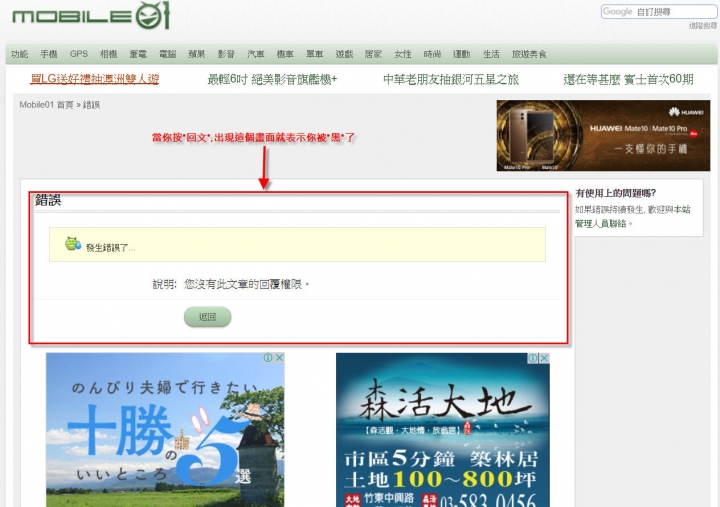Click the AdChoices info icon on 森活大地 ad
Image resolution: width=720 pixels, height=507 pixels.
(533, 358)
